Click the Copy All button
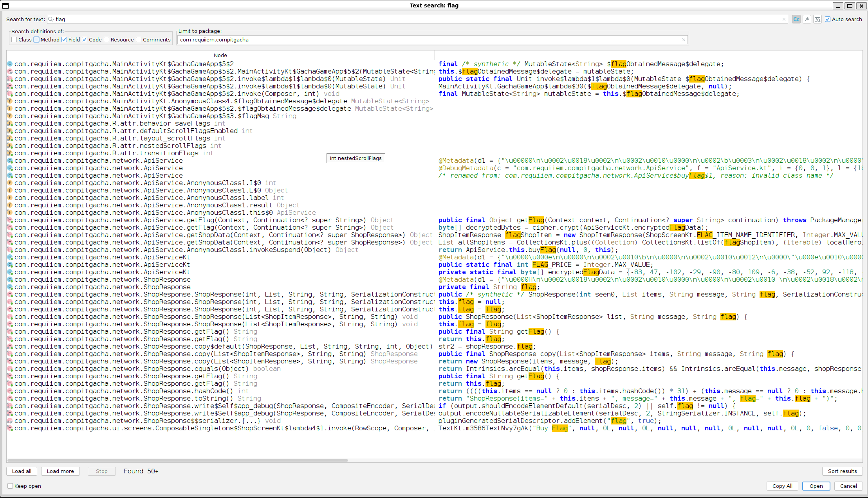The width and height of the screenshot is (868, 498). 782,486
